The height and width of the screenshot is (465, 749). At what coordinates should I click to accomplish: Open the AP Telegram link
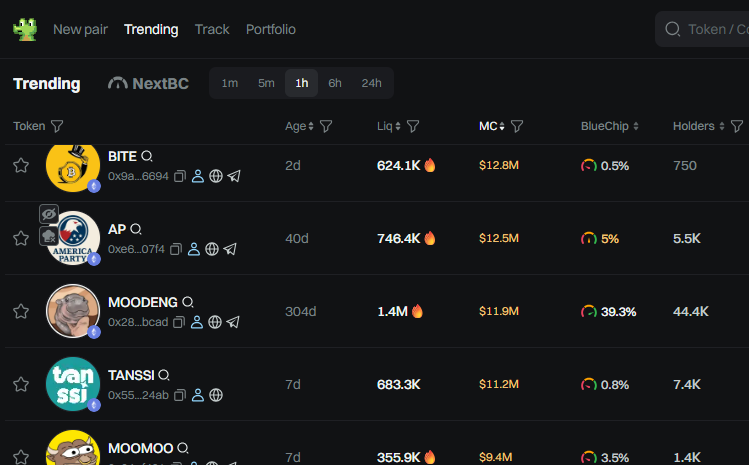(230, 249)
